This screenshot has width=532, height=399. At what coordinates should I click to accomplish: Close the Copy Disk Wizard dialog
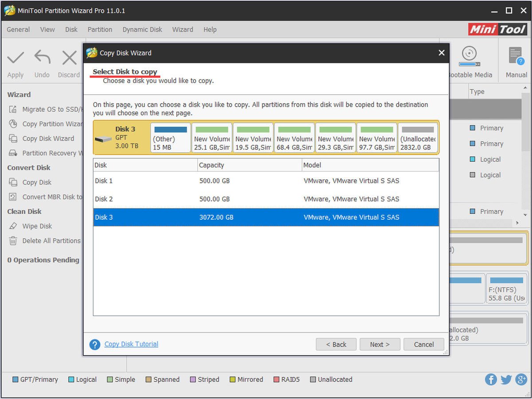[x=442, y=53]
